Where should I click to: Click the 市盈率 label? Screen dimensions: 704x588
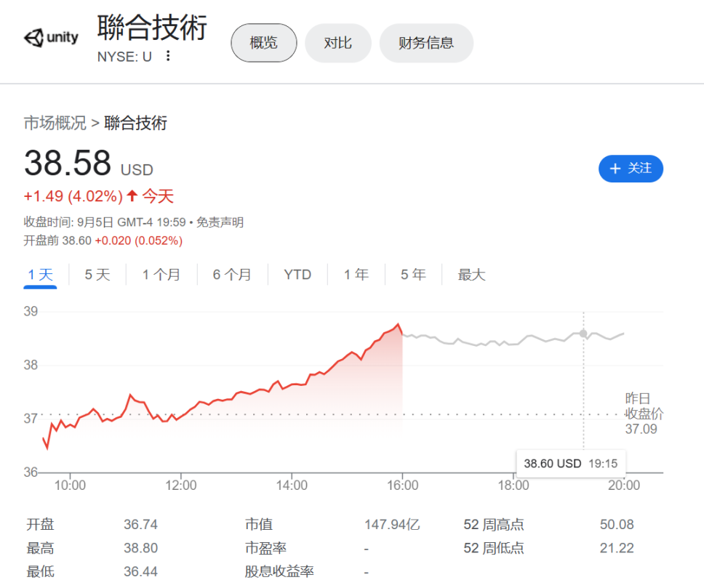(265, 548)
